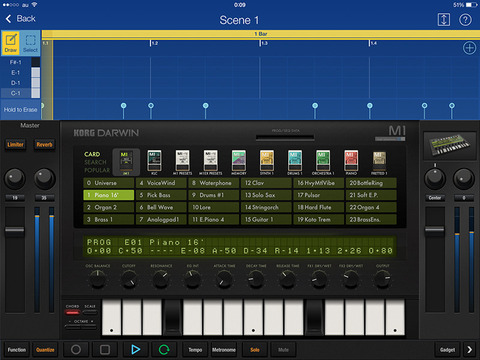The width and height of the screenshot is (480, 360).
Task: Choose program 7 Analogpad1
Action: click(x=161, y=219)
